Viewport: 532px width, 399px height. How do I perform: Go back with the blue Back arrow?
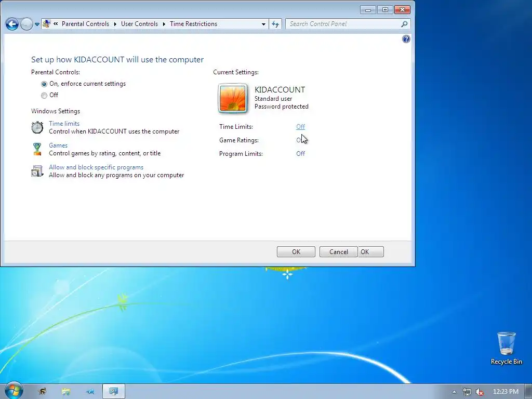pos(12,24)
